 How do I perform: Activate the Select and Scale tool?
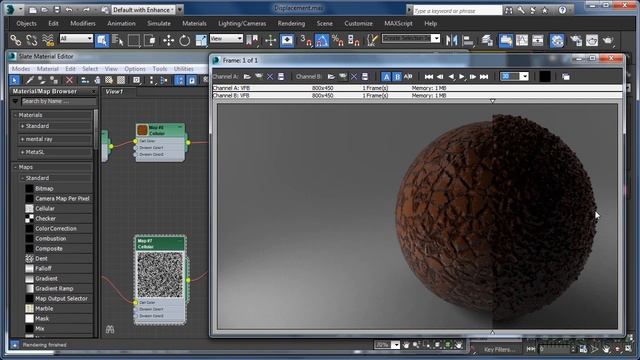coord(201,40)
